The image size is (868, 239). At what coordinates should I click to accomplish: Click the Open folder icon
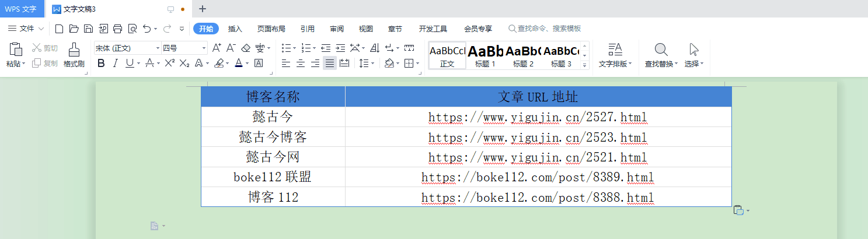pos(74,29)
